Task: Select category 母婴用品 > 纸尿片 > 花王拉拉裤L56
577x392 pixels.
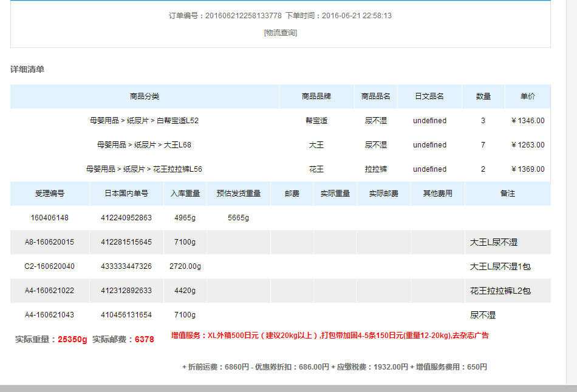Action: tap(145, 169)
